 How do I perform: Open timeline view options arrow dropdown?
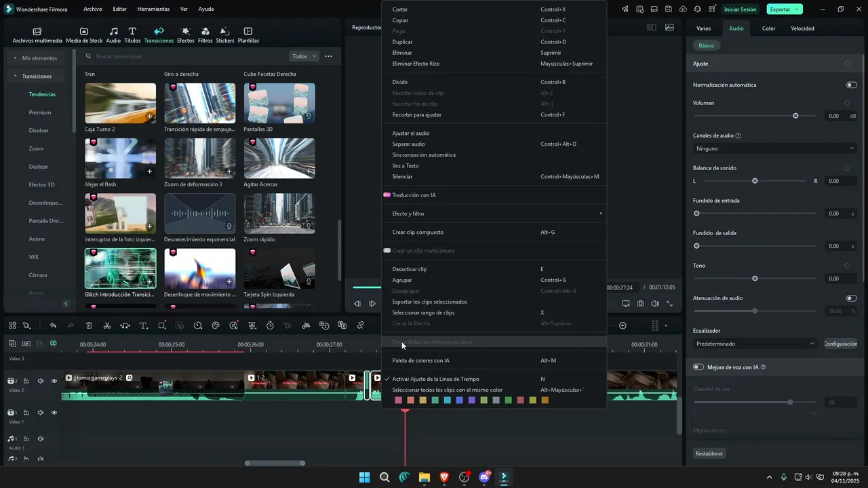pos(666,325)
